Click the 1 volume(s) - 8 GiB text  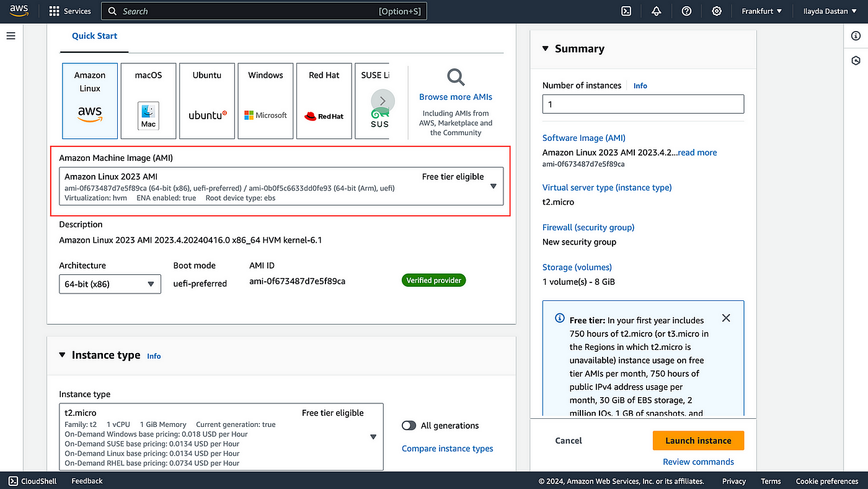click(x=578, y=282)
